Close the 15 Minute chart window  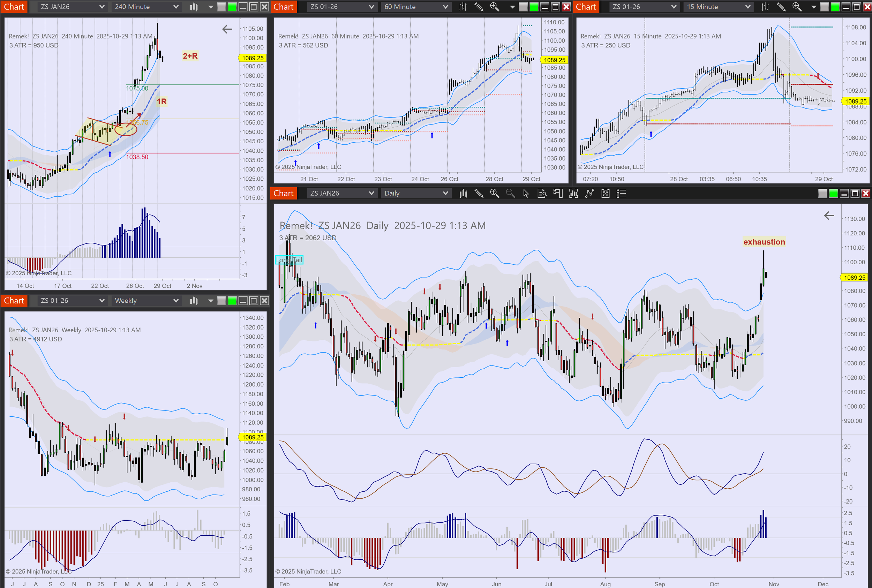867,7
